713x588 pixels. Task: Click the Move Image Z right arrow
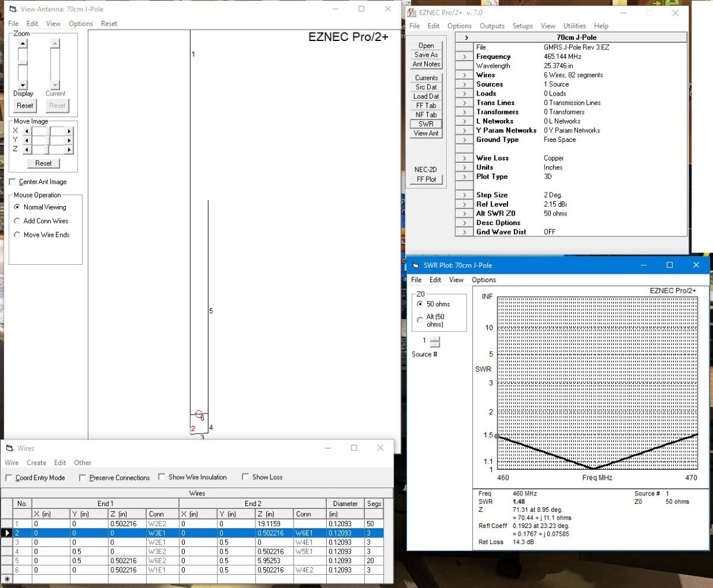click(69, 149)
